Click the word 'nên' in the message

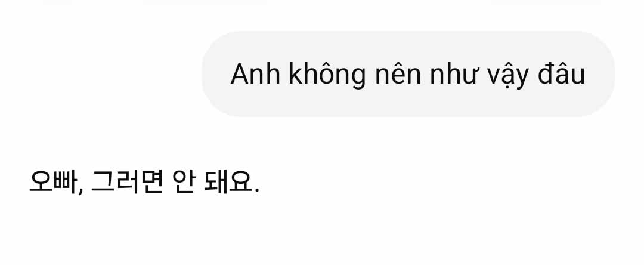[398, 75]
